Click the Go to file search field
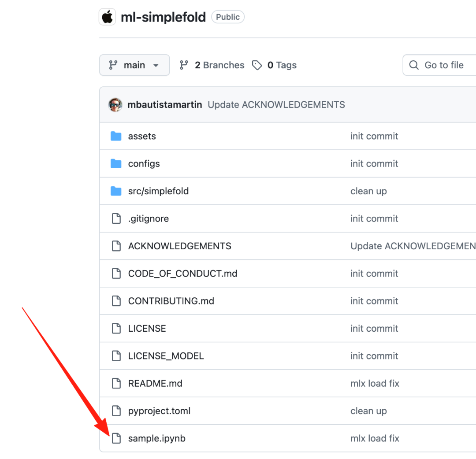Image resolution: width=476 pixels, height=459 pixels. click(x=443, y=65)
